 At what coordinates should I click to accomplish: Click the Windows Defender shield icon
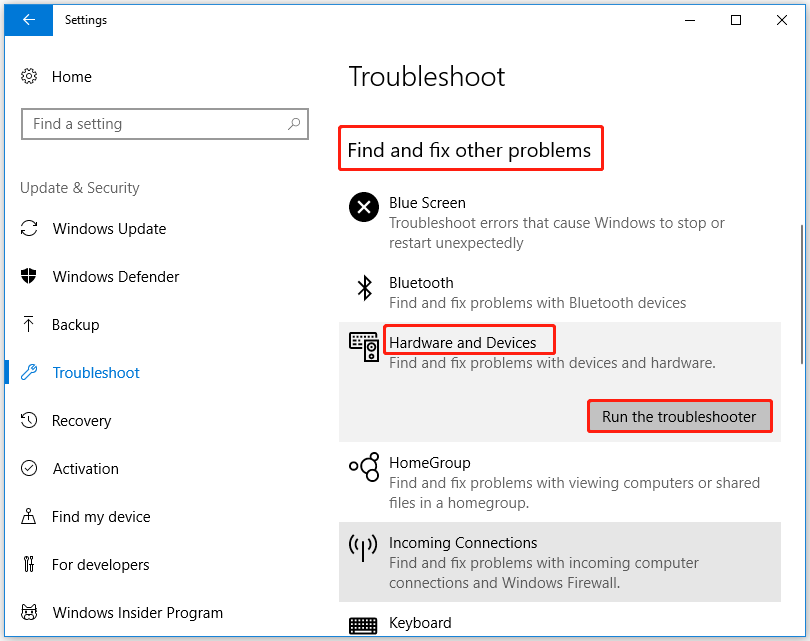[29, 277]
